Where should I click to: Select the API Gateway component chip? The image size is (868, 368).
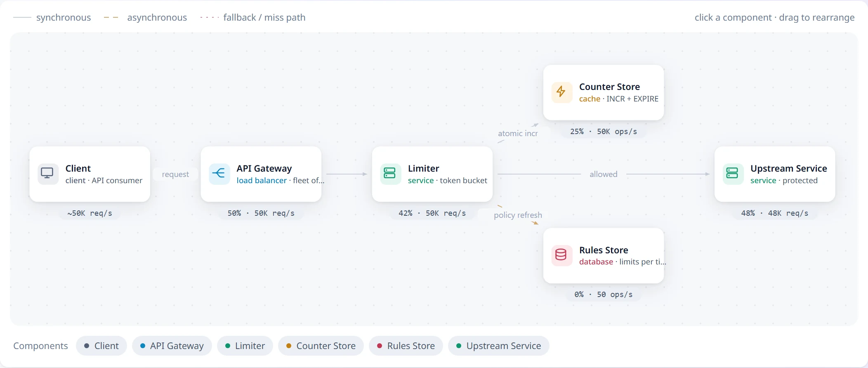tap(172, 346)
